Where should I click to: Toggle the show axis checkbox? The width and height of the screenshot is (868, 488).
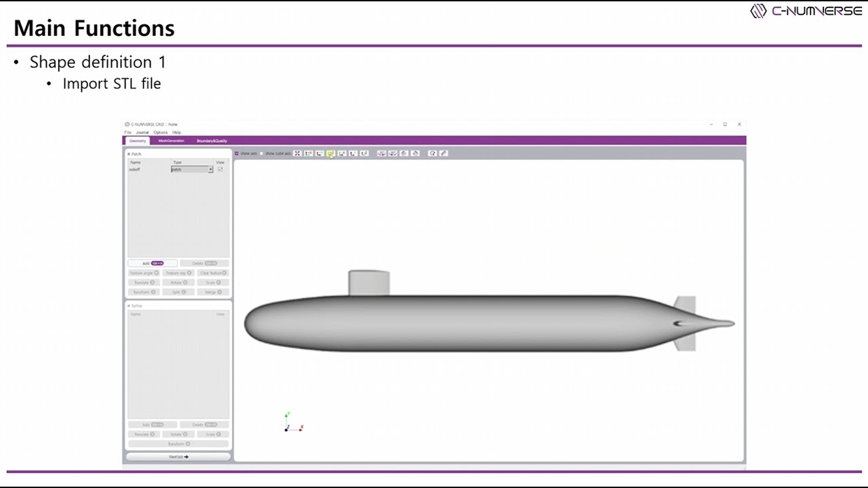[237, 153]
